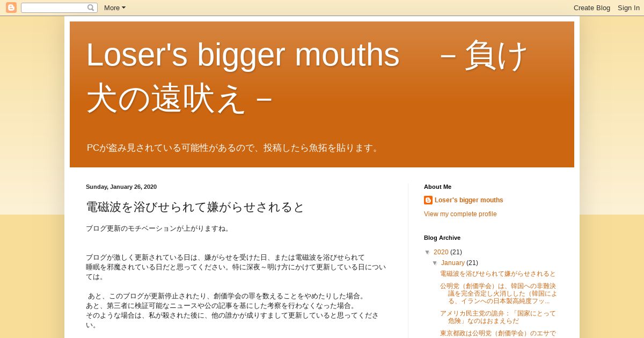The width and height of the screenshot is (644, 338).
Task: Click text ブログ更新のモチベーションが上がりますね。
Action: (159, 229)
